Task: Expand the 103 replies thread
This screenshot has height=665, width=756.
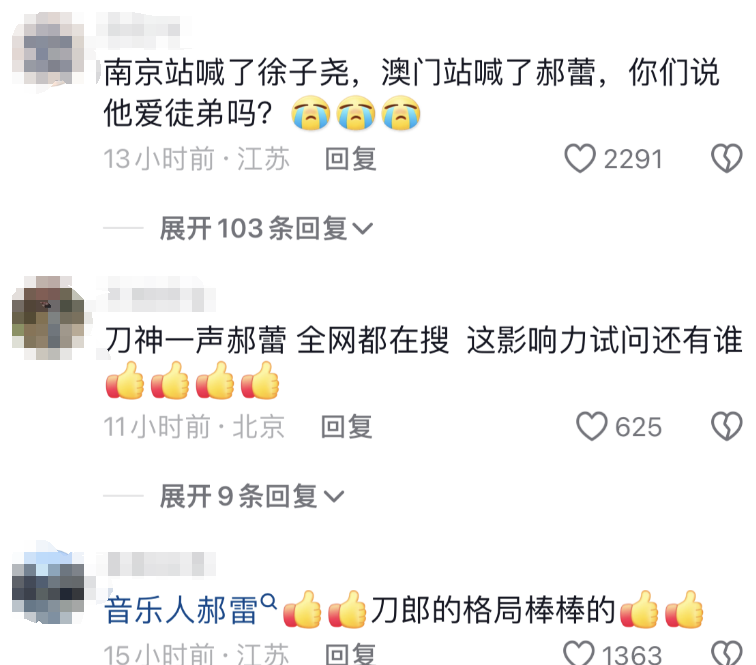Action: tap(266, 228)
